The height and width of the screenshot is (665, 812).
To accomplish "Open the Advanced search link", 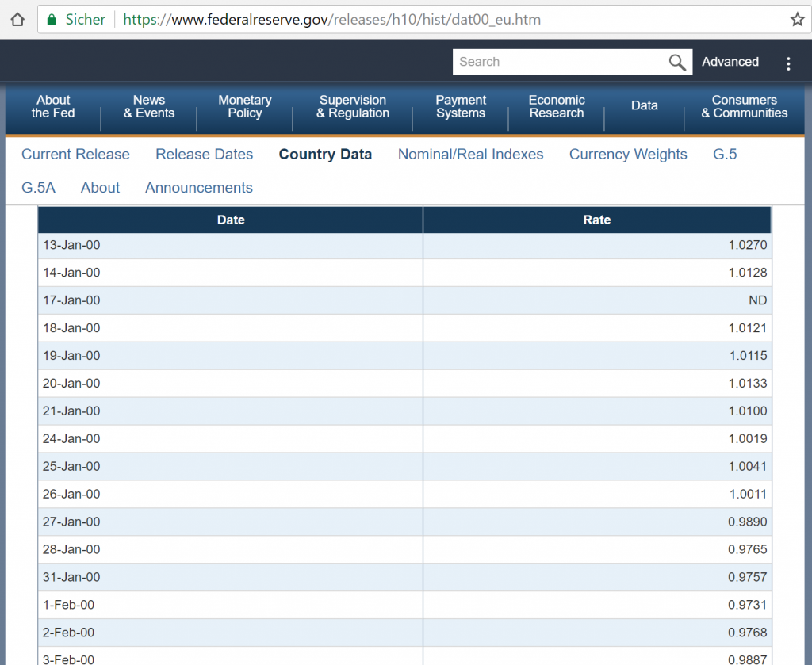I will point(730,62).
